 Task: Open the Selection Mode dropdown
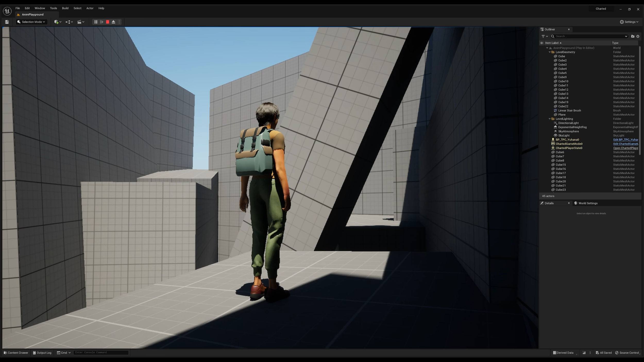pyautogui.click(x=31, y=22)
